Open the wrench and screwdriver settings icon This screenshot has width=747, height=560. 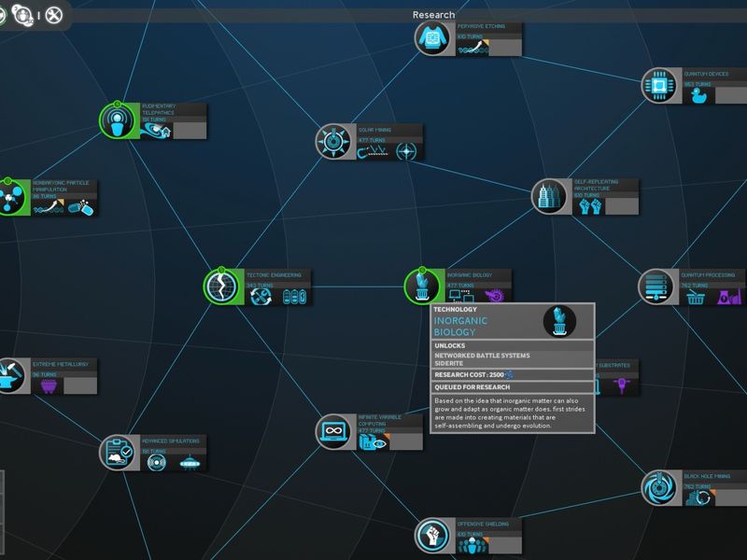(54, 15)
